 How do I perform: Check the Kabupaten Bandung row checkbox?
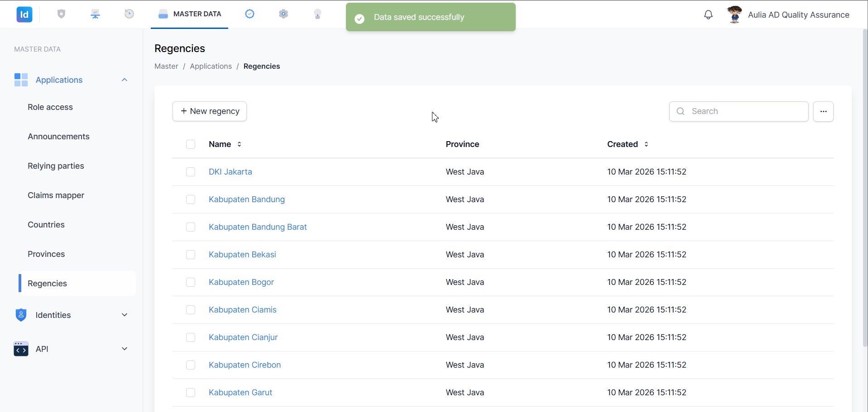191,199
